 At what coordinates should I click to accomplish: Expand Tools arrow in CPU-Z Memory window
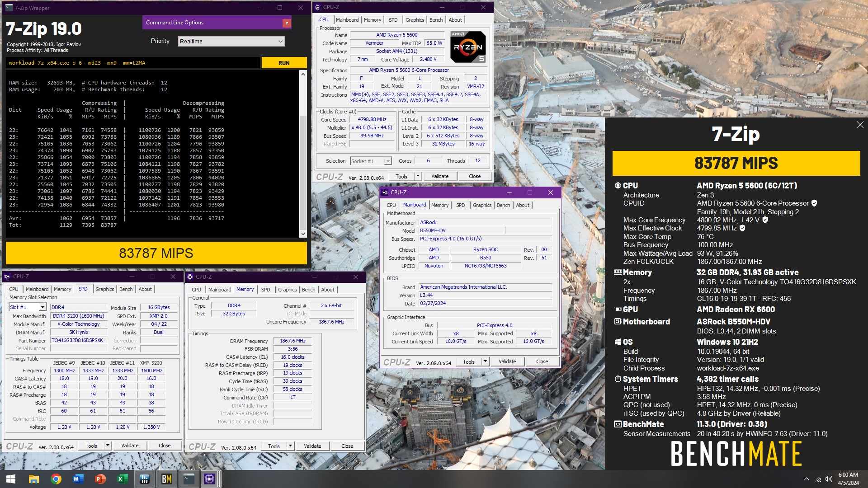tap(290, 446)
